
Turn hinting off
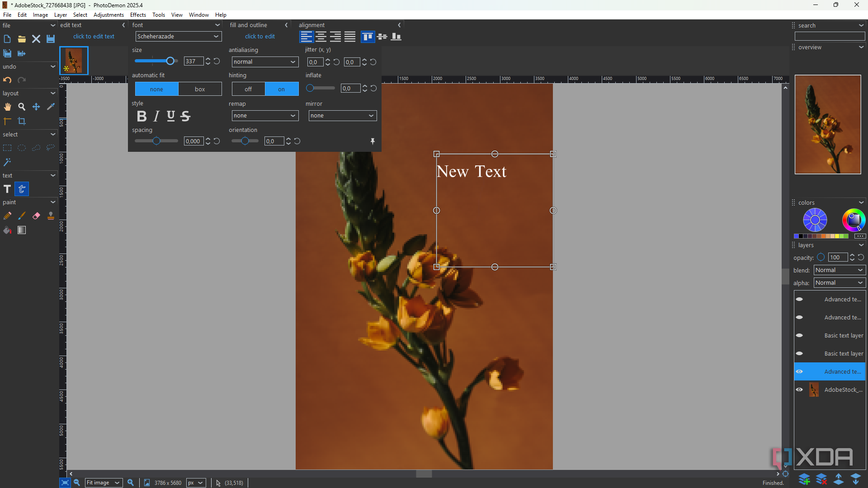(248, 89)
